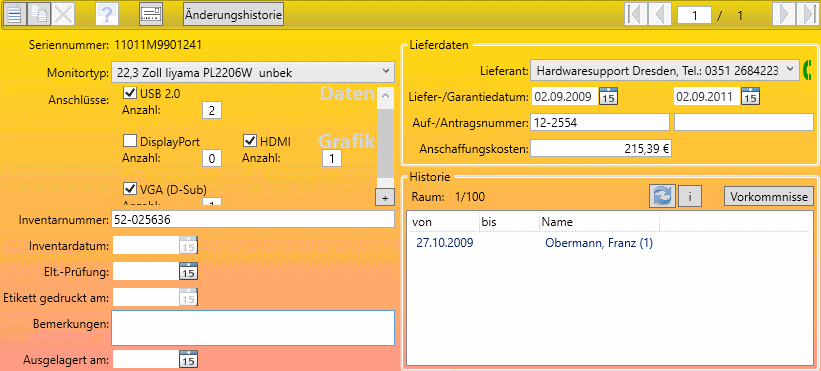The image size is (821, 371).
Task: Click the plus button below Anschlüsse scrollbar
Action: tap(384, 198)
